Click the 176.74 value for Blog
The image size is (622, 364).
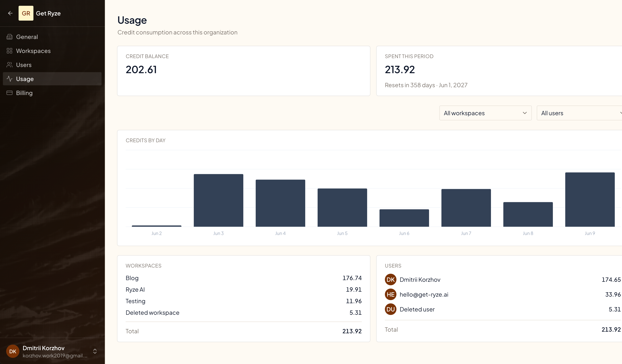[352, 278]
